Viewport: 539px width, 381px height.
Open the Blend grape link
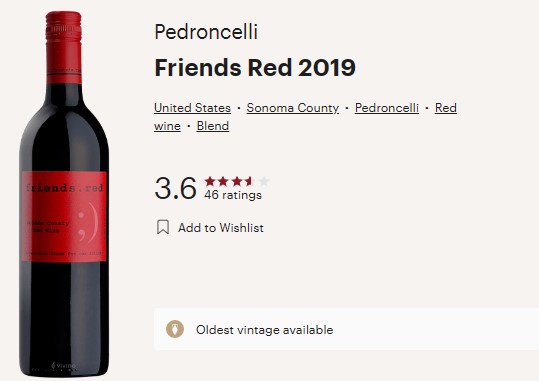tap(213, 126)
